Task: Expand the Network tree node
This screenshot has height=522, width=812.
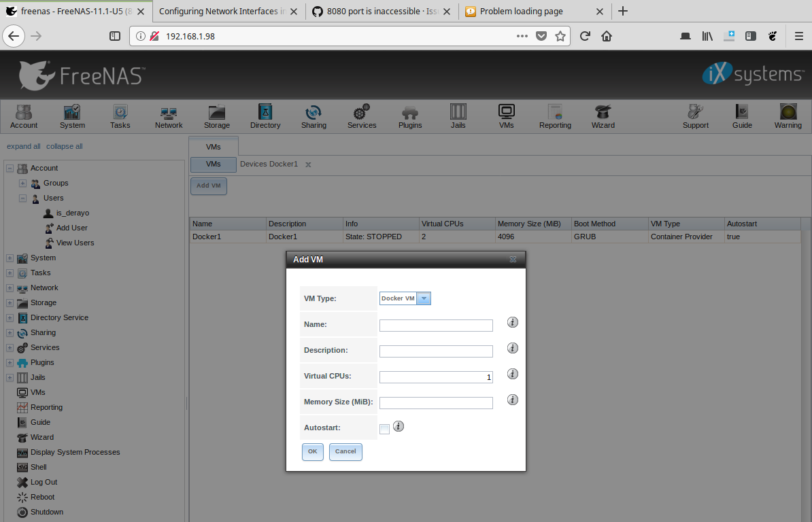Action: pyautogui.click(x=10, y=288)
